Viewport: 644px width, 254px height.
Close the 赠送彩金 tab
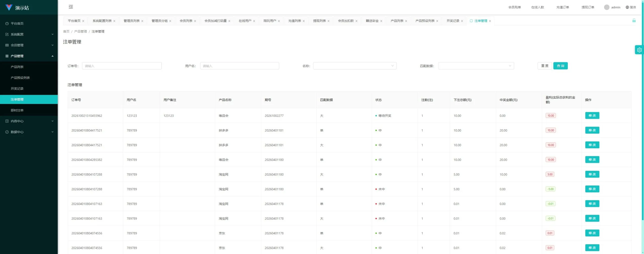click(x=381, y=21)
